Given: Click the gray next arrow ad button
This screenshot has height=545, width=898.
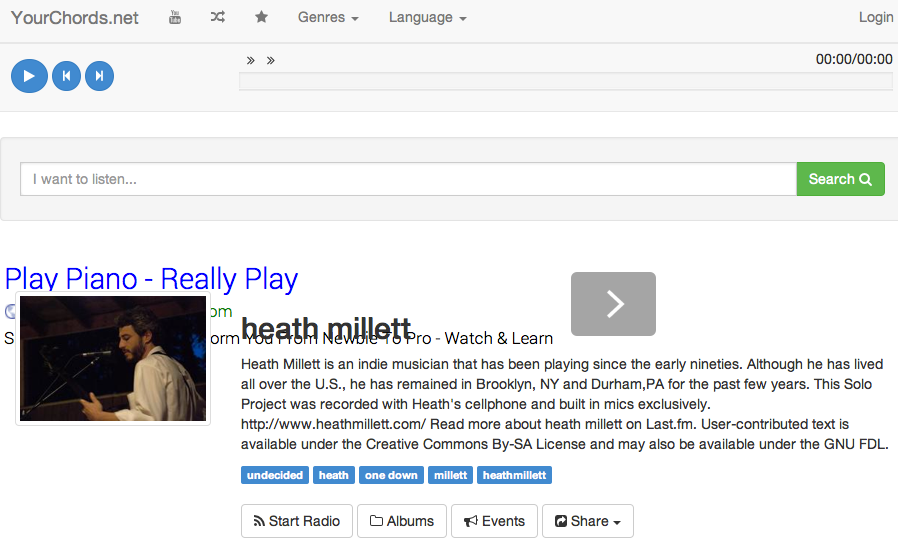Looking at the screenshot, I should click(613, 304).
